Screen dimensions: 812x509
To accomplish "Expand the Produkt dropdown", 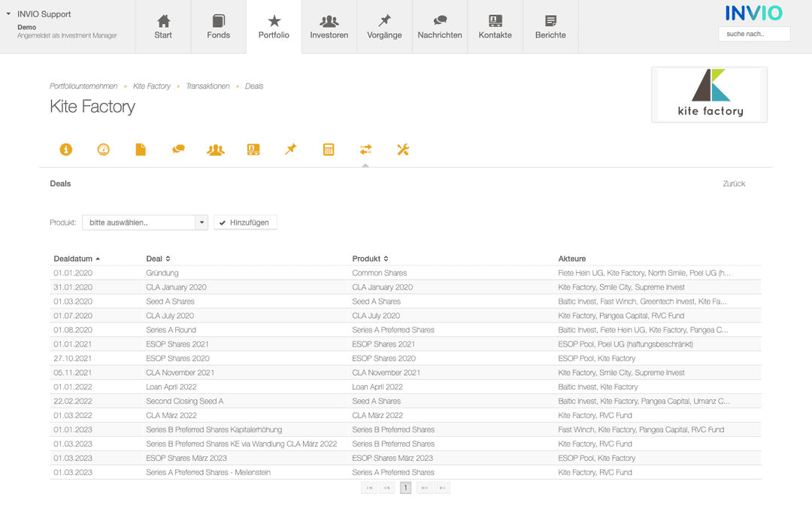I will [x=201, y=223].
